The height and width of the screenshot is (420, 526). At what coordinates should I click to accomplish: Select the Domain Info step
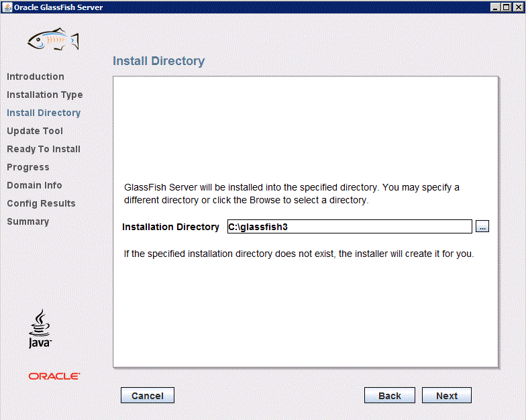[x=34, y=185]
